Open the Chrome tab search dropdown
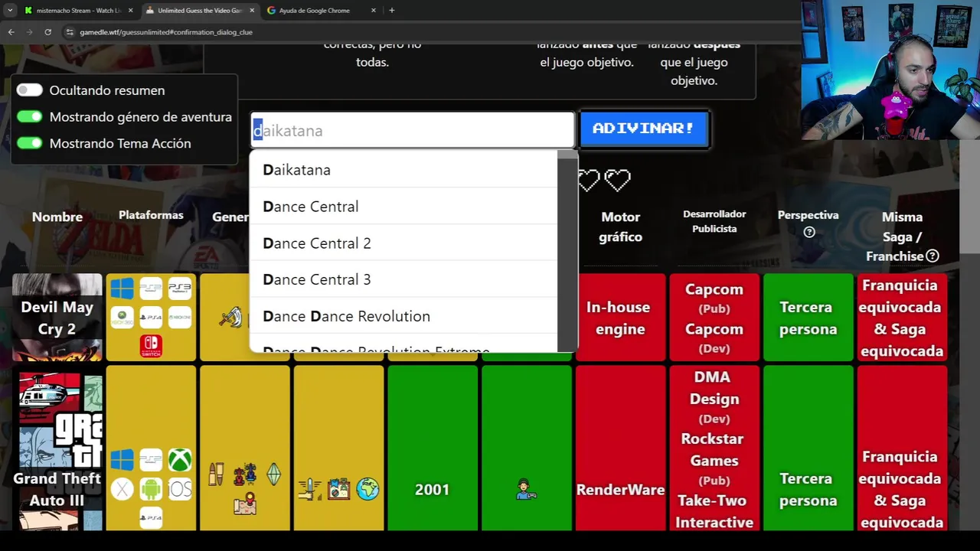 (9, 10)
